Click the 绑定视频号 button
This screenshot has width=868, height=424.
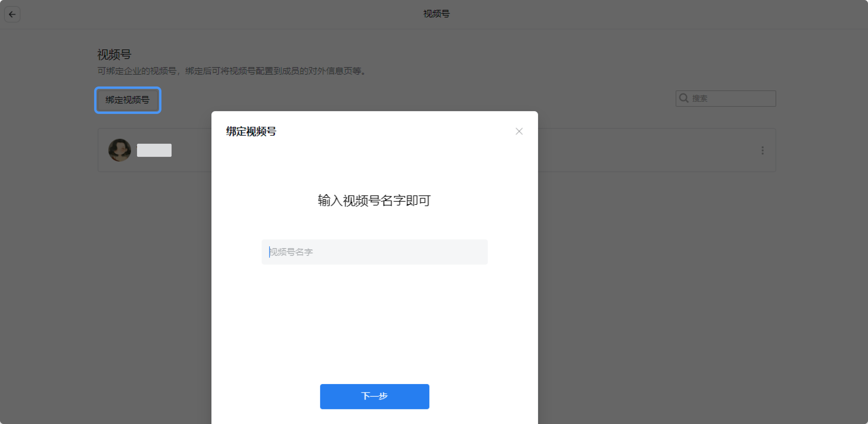127,100
